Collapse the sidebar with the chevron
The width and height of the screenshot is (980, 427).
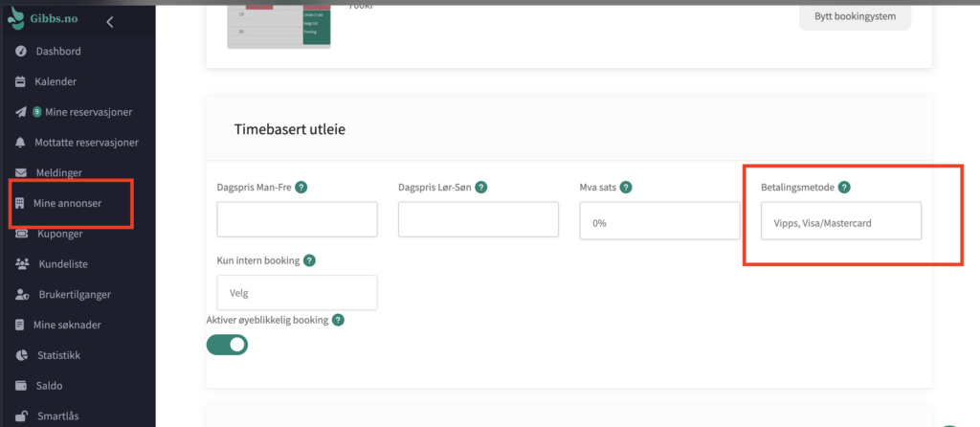pyautogui.click(x=109, y=21)
